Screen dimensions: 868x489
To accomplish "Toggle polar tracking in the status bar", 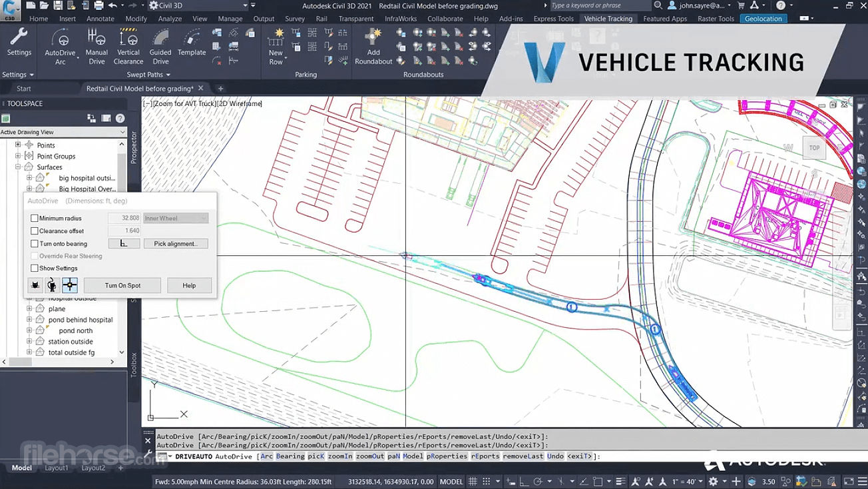I will (537, 482).
